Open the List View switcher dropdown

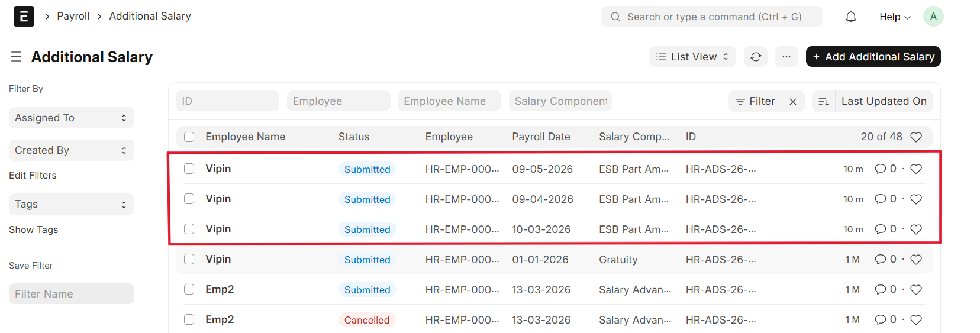(x=692, y=57)
